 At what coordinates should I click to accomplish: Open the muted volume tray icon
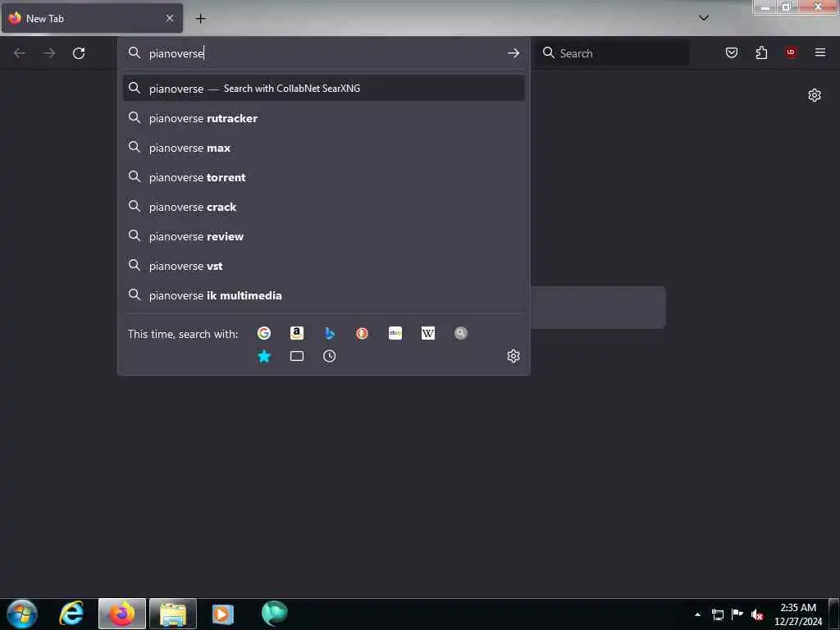click(x=757, y=614)
